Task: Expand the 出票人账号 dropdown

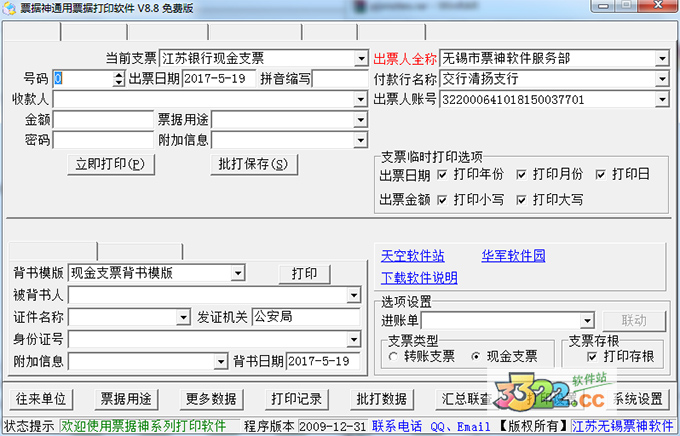Action: coord(662,99)
